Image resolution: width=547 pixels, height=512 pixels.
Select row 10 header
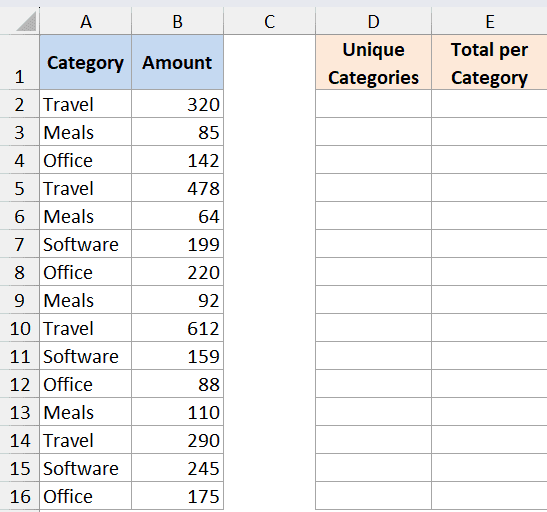(x=20, y=328)
